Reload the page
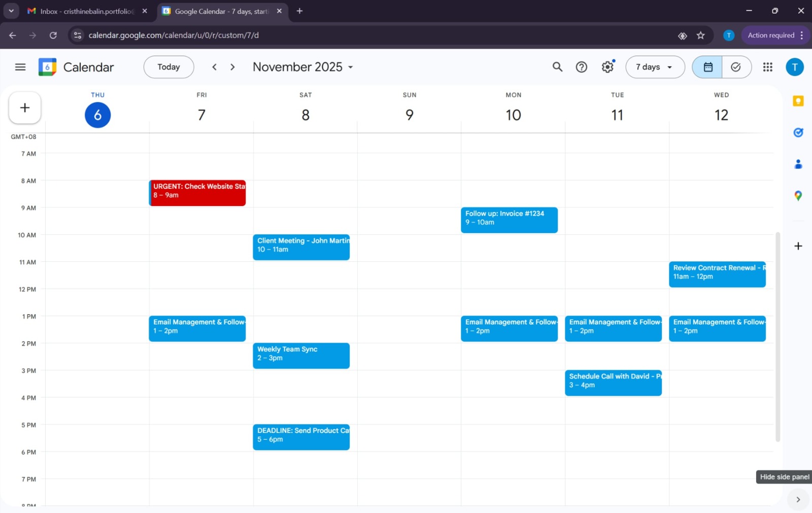This screenshot has width=812, height=513. pyautogui.click(x=53, y=35)
